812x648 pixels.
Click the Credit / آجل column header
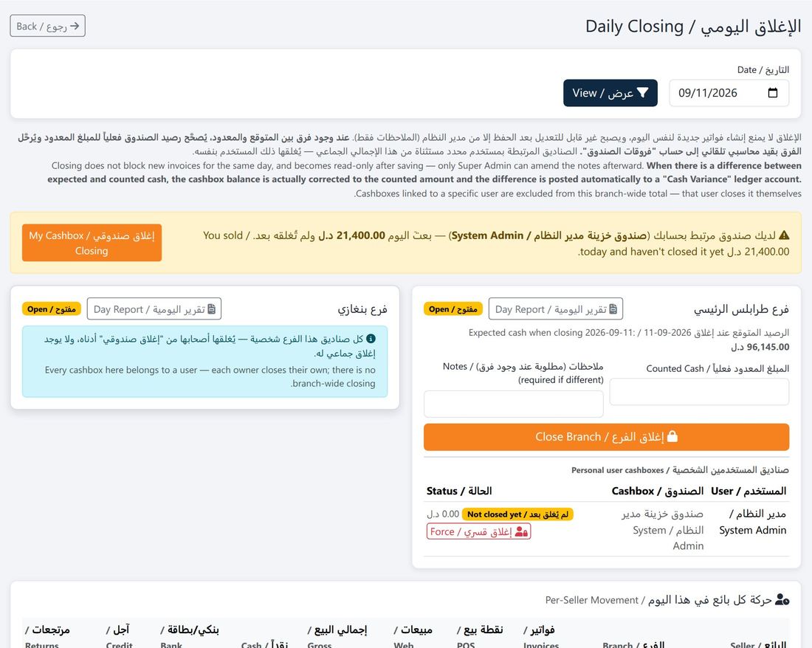[x=119, y=637]
